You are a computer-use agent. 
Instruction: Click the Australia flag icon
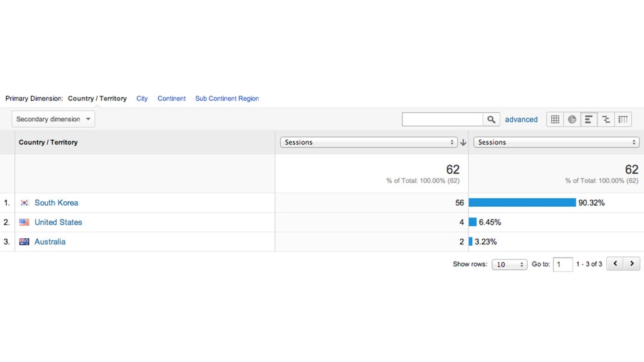pyautogui.click(x=25, y=242)
